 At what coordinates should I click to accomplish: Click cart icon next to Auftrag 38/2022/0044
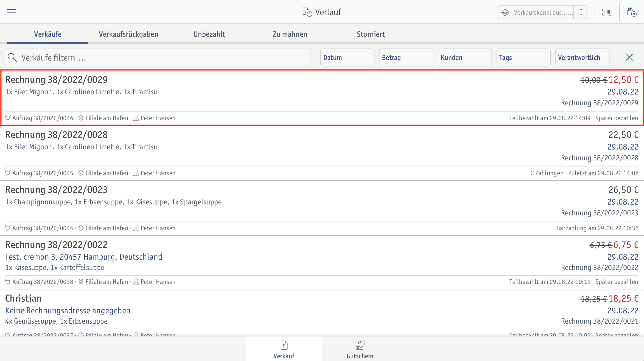click(x=8, y=228)
